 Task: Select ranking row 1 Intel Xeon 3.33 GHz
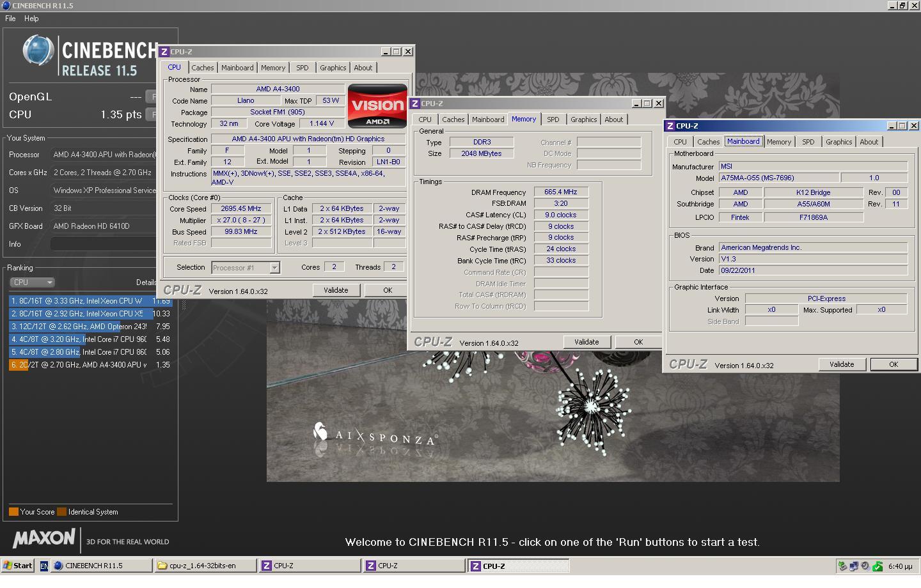tap(90, 301)
